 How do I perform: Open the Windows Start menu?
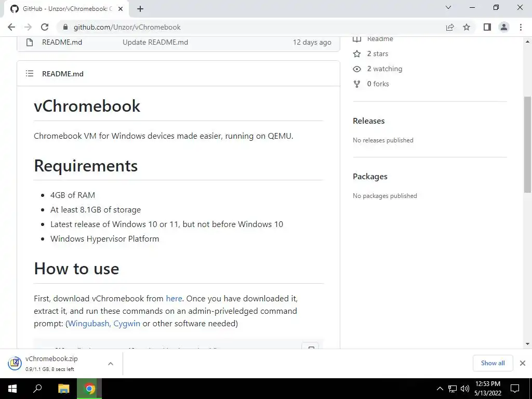click(x=12, y=389)
